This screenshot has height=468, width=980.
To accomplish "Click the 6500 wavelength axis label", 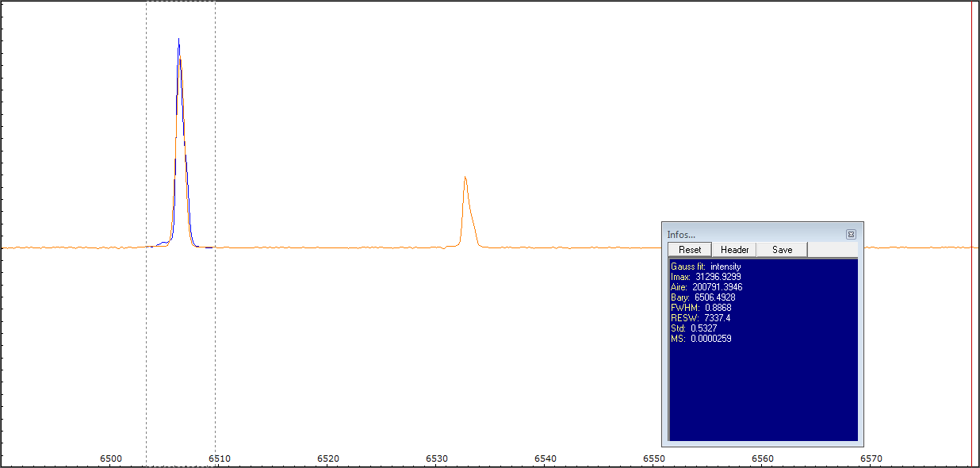I will click(111, 458).
